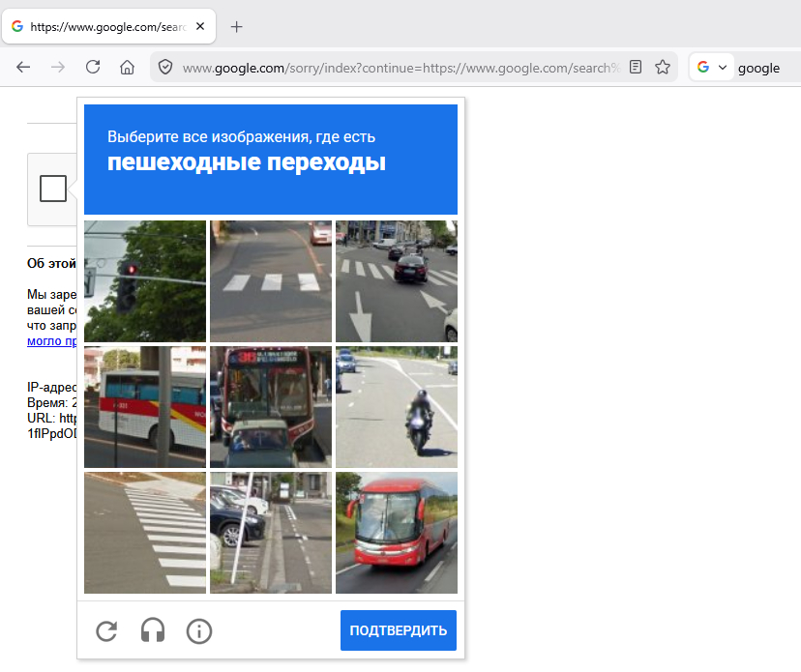The height and width of the screenshot is (672, 801).
Task: Select the tile showing a motorcycle rider
Action: tap(397, 407)
